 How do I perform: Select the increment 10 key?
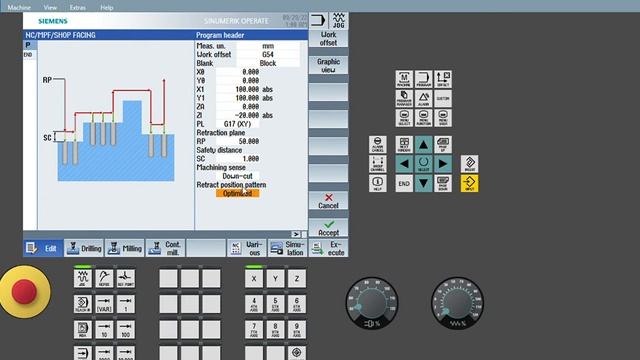[104, 329]
